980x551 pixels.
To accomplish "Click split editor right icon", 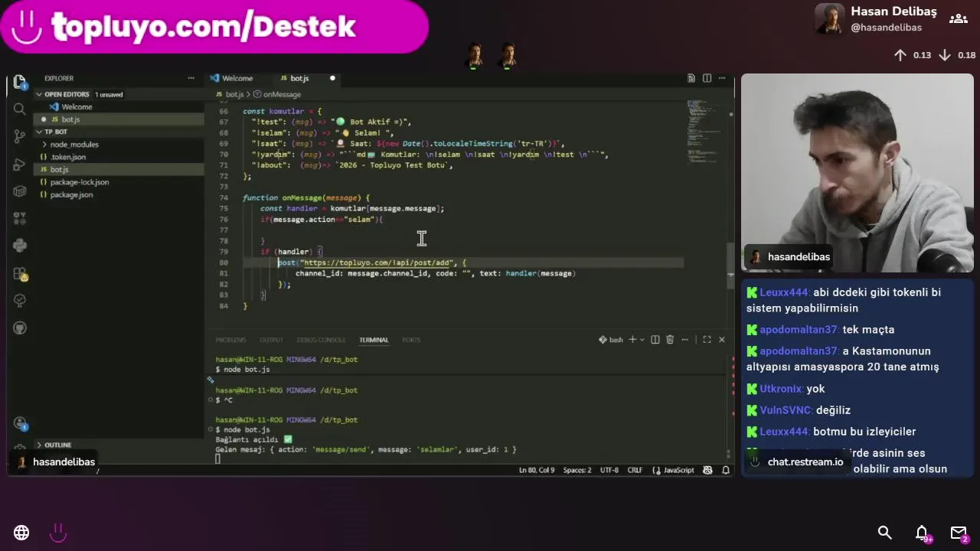I will coord(707,78).
